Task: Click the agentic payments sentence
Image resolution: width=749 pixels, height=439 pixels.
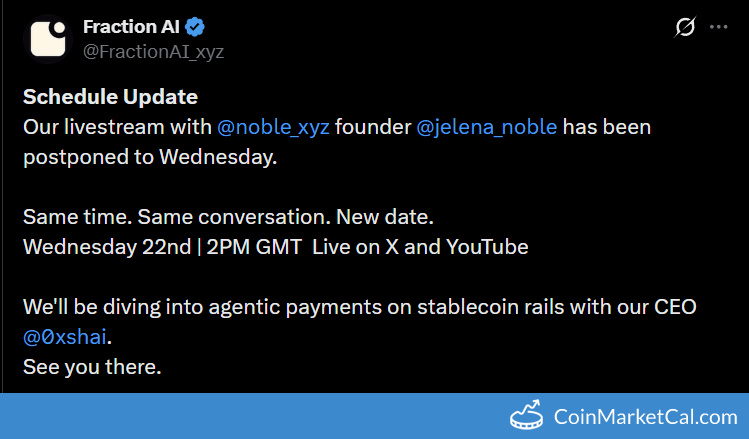Action: (x=360, y=307)
